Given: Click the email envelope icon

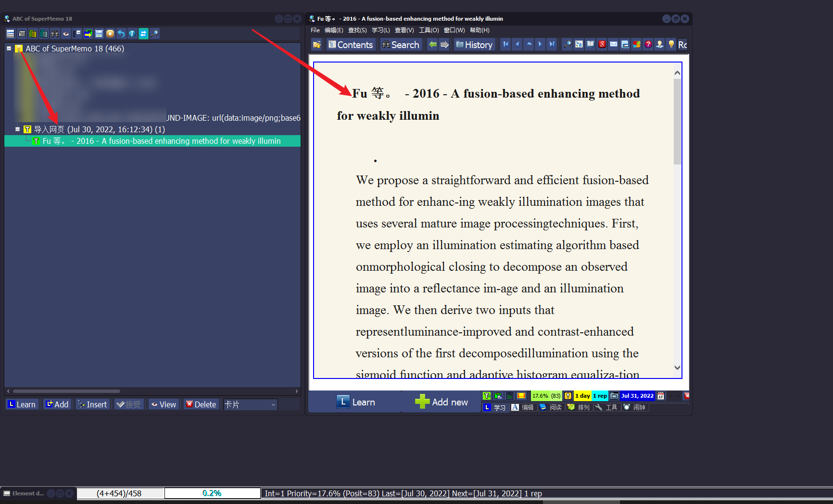Looking at the screenshot, I should (614, 44).
